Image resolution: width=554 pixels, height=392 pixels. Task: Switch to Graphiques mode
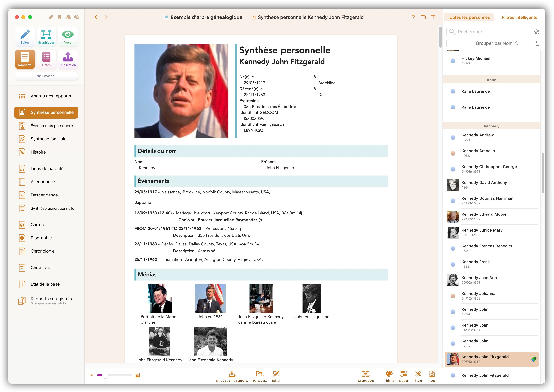pyautogui.click(x=46, y=37)
